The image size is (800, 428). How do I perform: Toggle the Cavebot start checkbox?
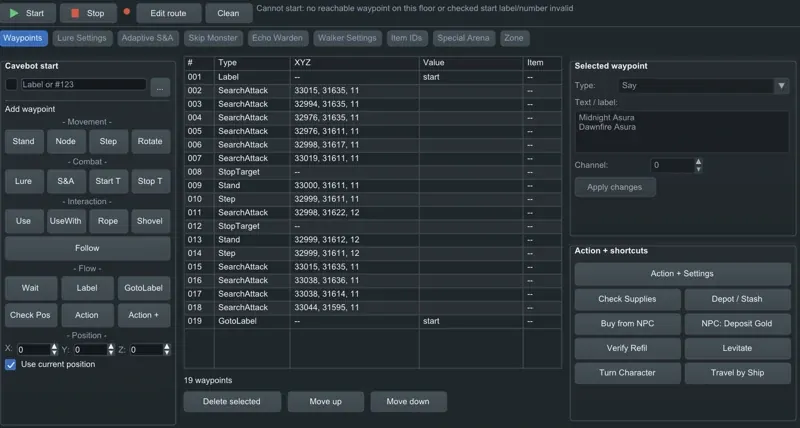[x=11, y=85]
